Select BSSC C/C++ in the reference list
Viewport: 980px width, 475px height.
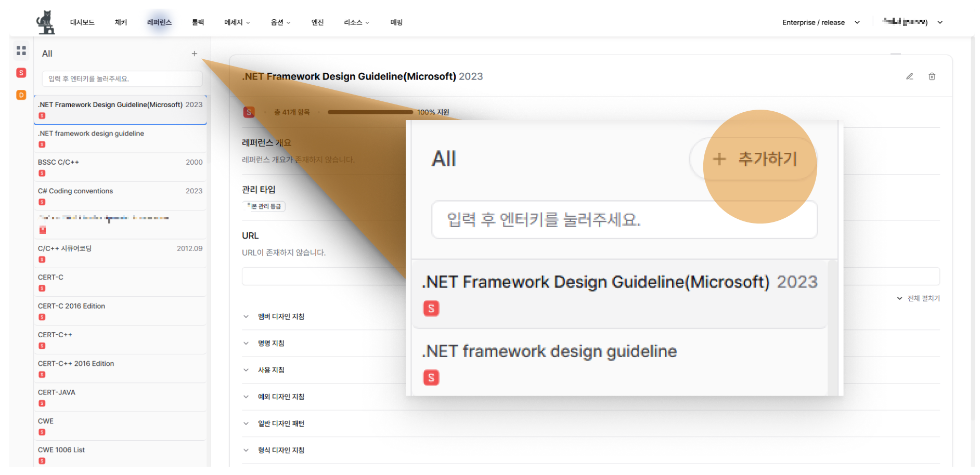tap(120, 167)
